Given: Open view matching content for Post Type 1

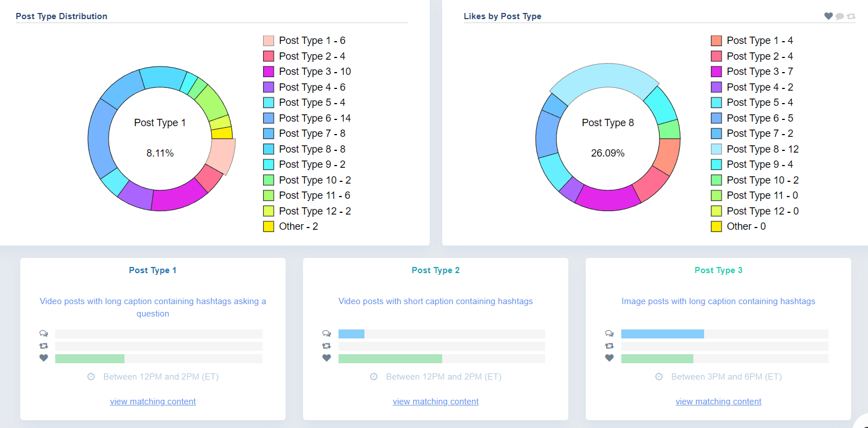Looking at the screenshot, I should [x=153, y=401].
